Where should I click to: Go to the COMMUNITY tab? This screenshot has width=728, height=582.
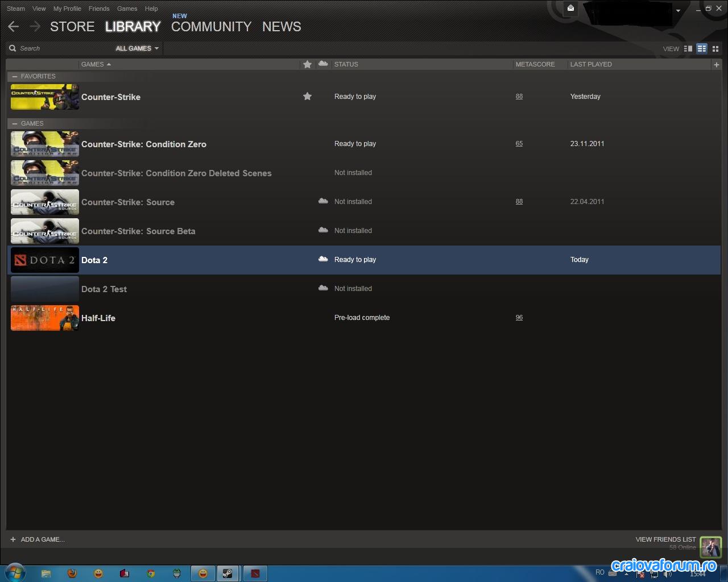(212, 27)
